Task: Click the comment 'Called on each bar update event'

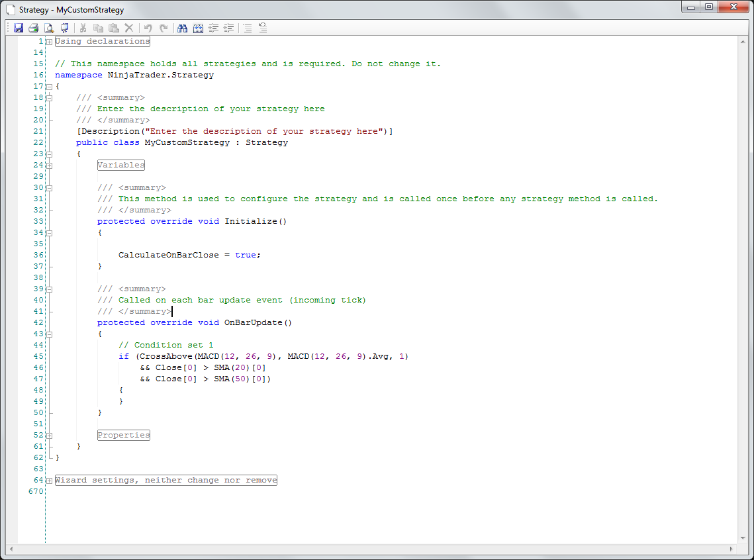Action: point(232,301)
